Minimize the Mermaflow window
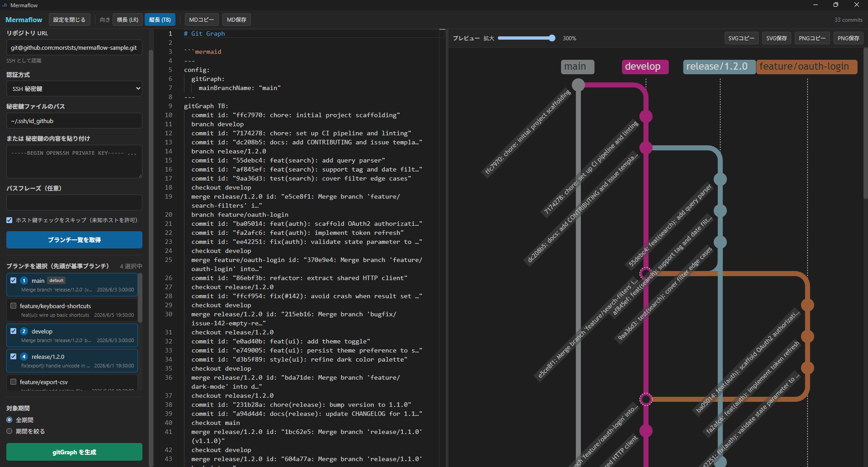The height and width of the screenshot is (467, 868). pos(816,5)
